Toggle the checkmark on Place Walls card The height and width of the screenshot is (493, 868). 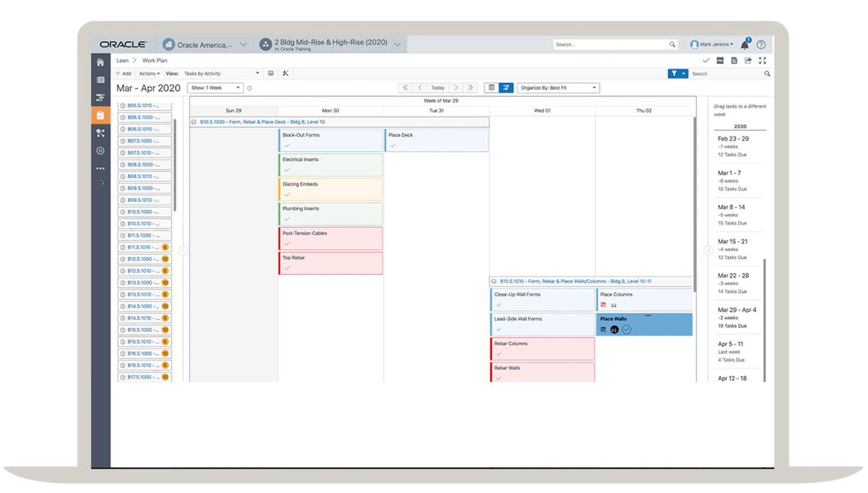(626, 329)
